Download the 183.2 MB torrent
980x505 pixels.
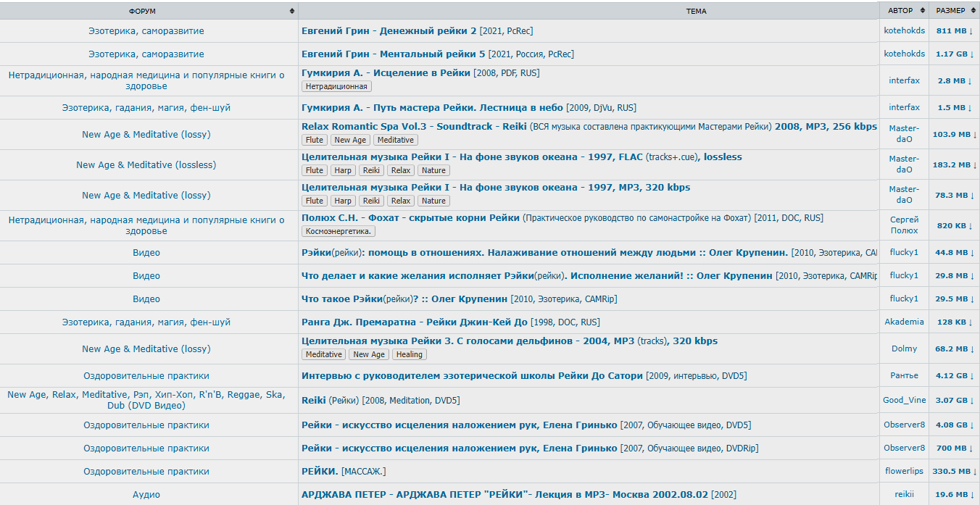click(x=954, y=165)
